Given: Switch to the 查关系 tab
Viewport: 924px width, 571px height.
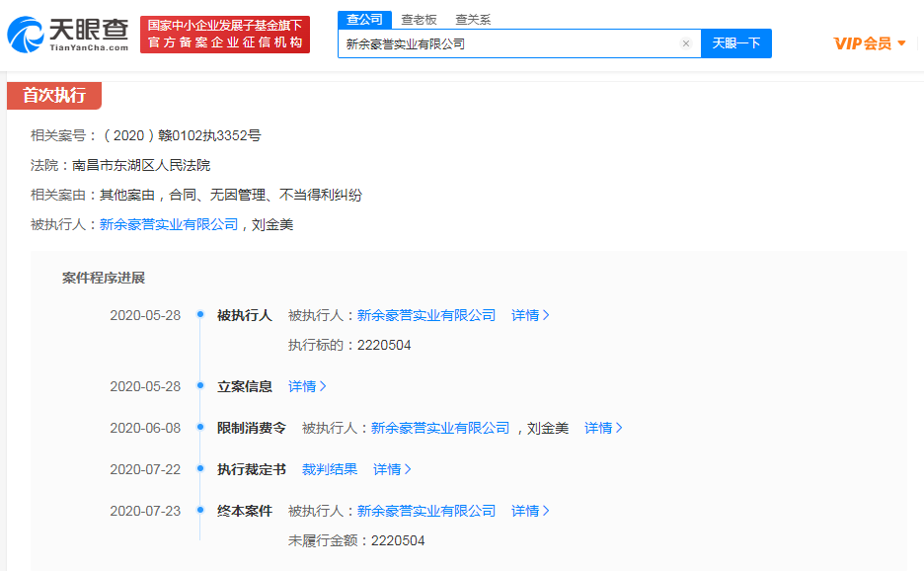Looking at the screenshot, I should 473,20.
